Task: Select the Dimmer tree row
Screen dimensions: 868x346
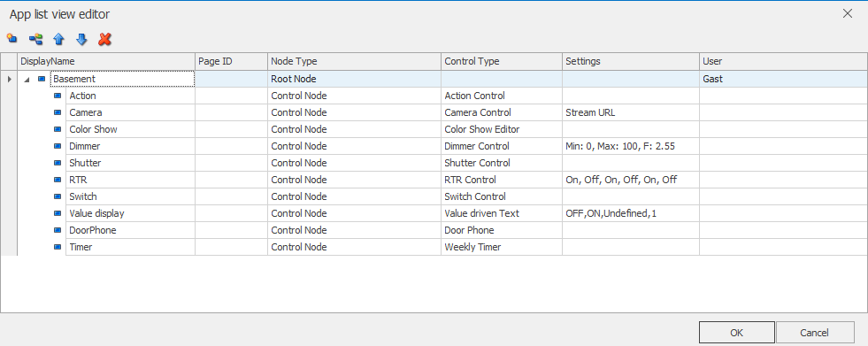Action: [x=130, y=146]
